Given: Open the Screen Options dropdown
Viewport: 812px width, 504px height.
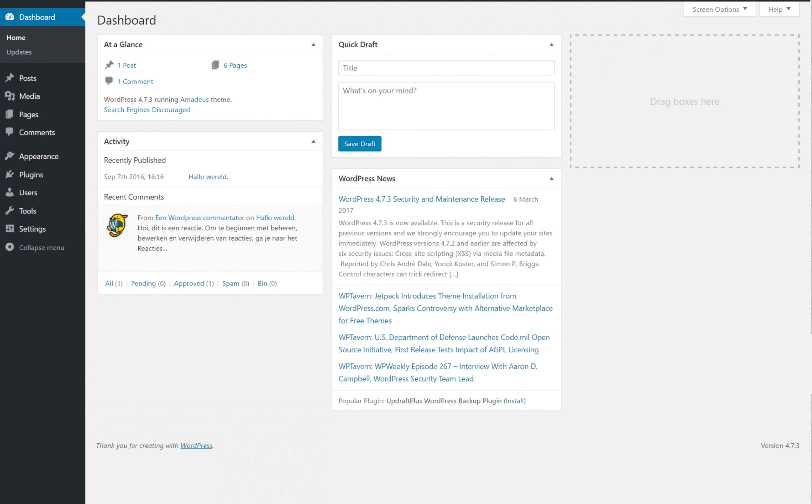Looking at the screenshot, I should pos(719,9).
